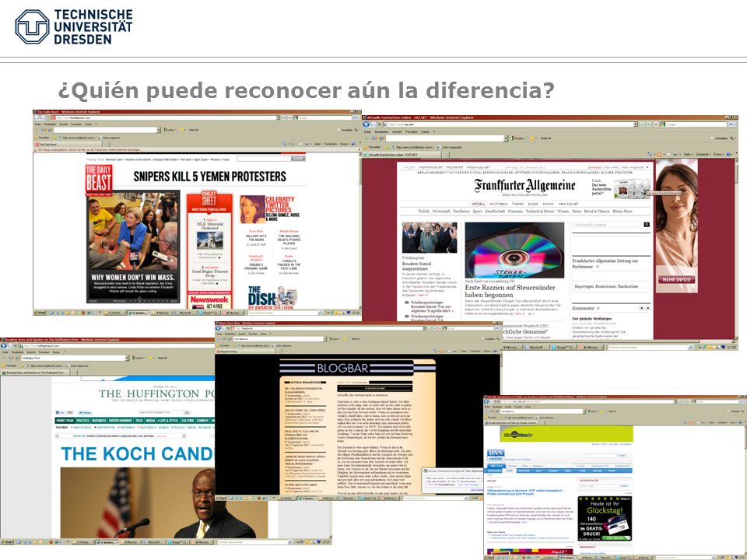
Task: Click Google toolbar logo in Daily Beast window
Action: point(47,130)
